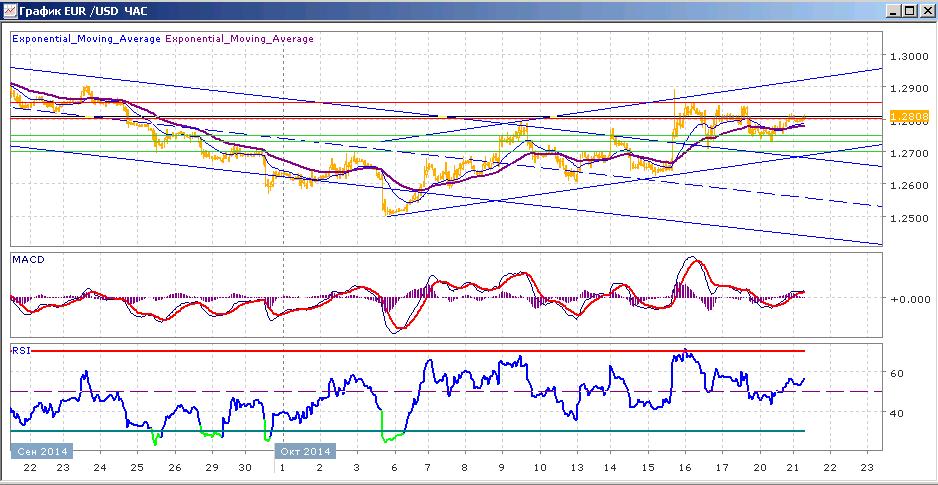Click date label 30 on the time axis
The height and width of the screenshot is (485, 938).
[245, 468]
